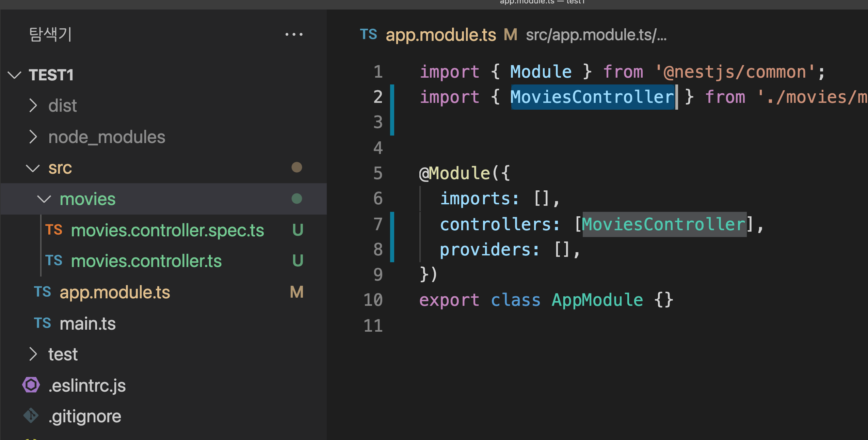Collapse the movies folder
This screenshot has height=440, width=868.
(x=44, y=199)
